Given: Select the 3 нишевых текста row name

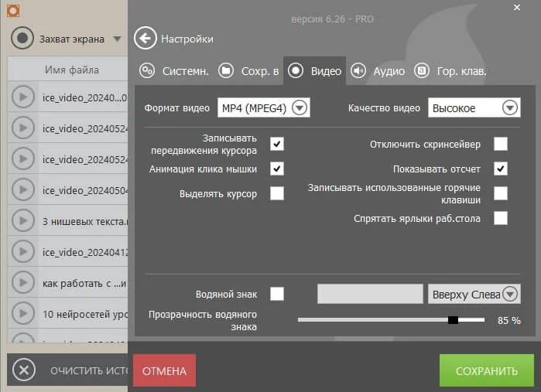Looking at the screenshot, I should [x=85, y=221].
